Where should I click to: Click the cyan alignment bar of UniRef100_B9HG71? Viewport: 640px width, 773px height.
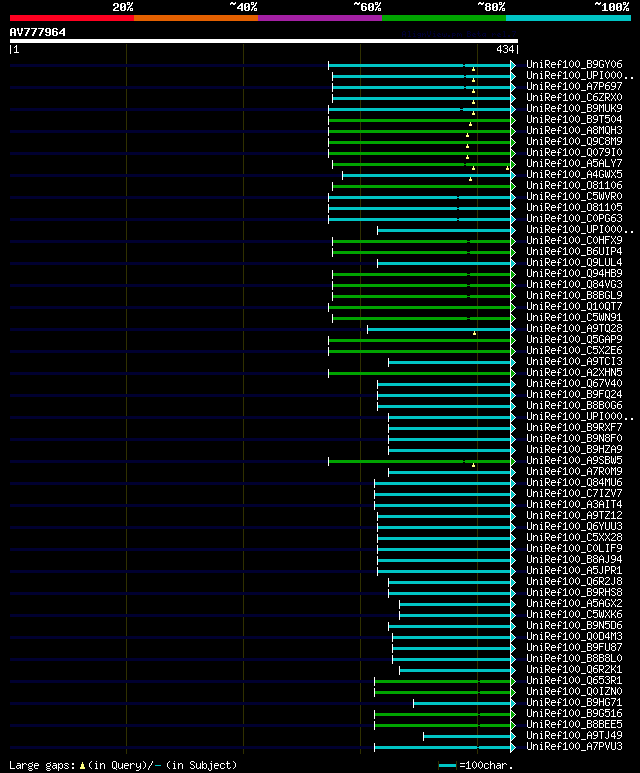tap(462, 703)
